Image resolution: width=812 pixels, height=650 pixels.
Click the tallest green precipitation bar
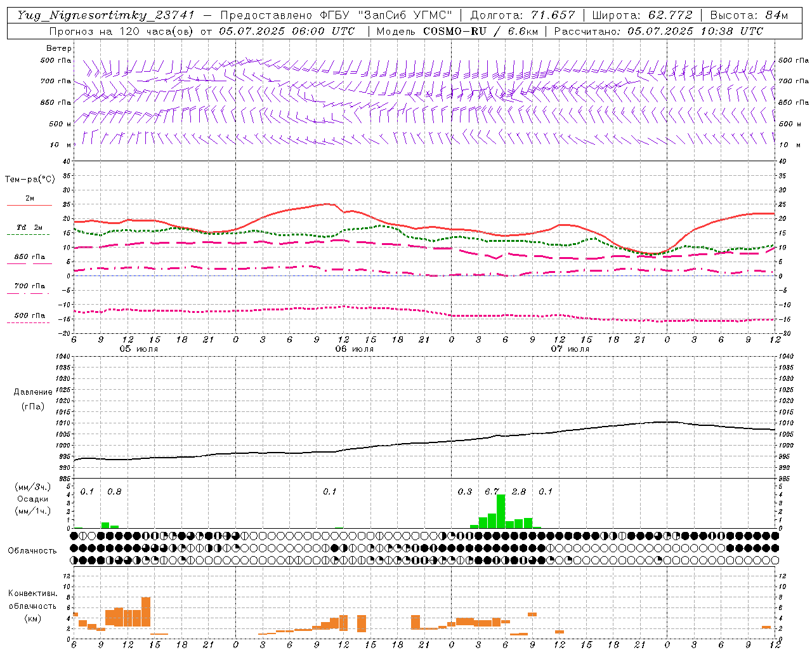501,511
